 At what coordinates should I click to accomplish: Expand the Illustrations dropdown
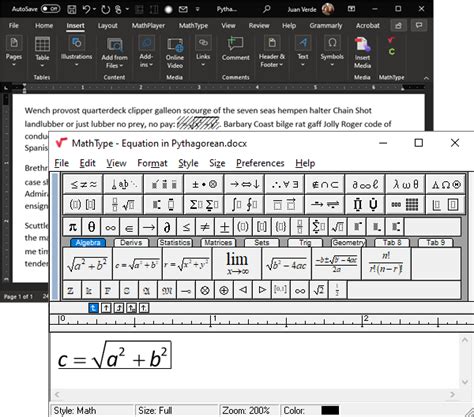click(76, 52)
